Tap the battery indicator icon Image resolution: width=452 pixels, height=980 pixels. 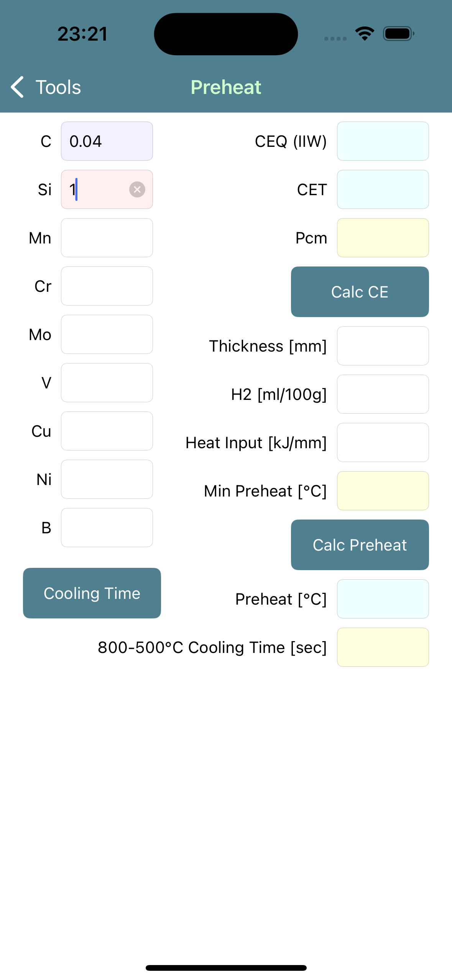coord(398,34)
